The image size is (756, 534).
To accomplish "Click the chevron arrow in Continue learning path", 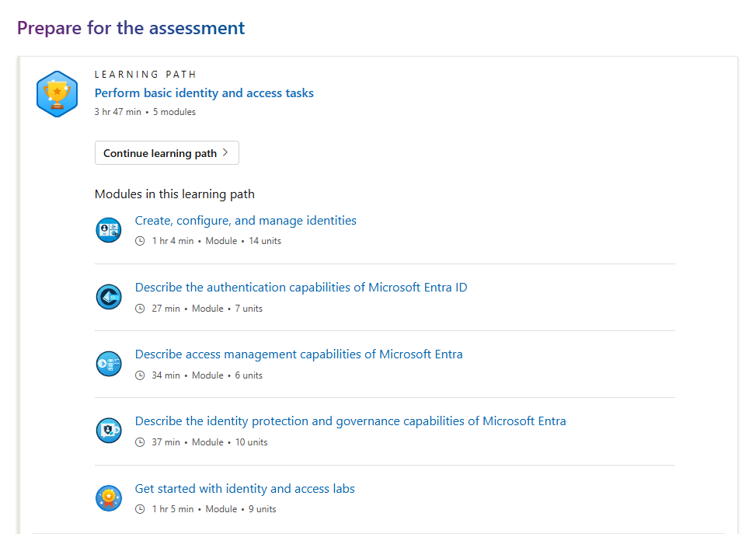I will click(x=225, y=152).
